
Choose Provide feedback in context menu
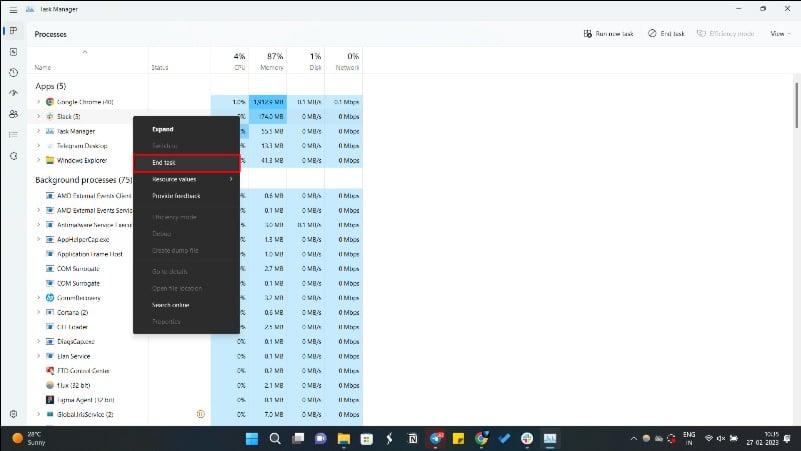[186, 196]
